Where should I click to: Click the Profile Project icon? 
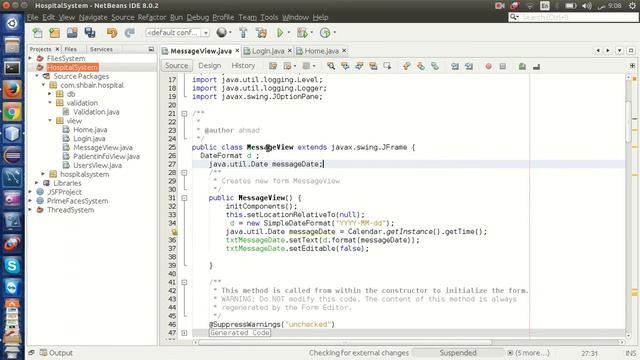(325, 32)
